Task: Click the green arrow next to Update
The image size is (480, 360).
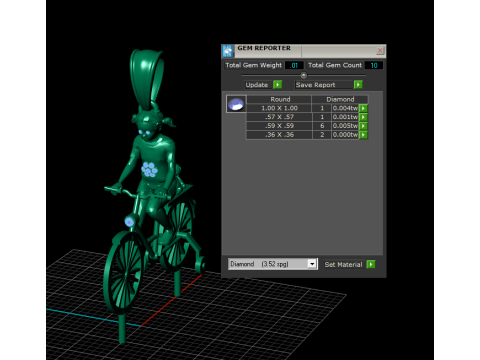Action: coord(277,85)
